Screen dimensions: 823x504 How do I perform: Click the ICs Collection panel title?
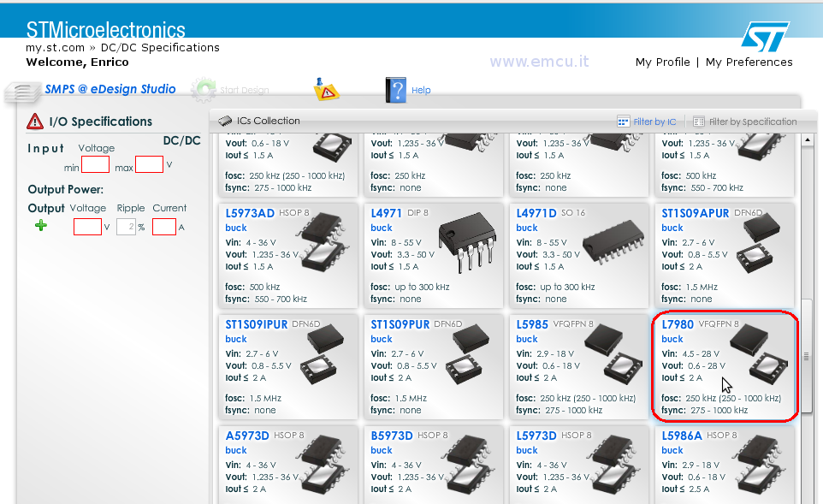pyautogui.click(x=269, y=121)
